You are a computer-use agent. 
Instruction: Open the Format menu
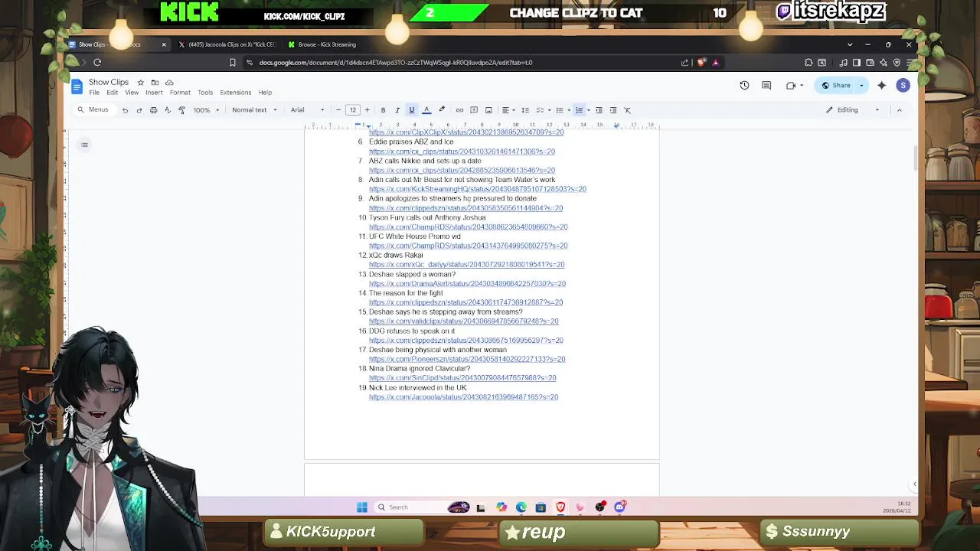tap(180, 93)
